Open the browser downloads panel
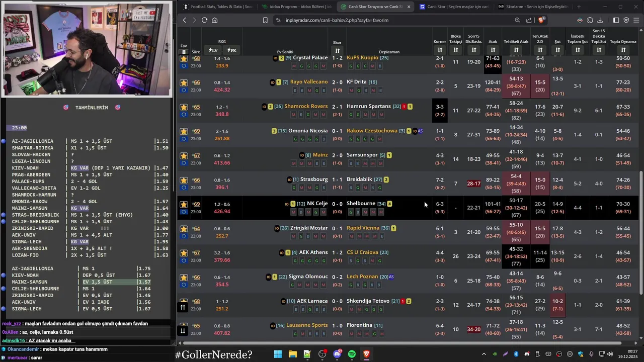Screen dimensions: 644x362 coord(600,20)
